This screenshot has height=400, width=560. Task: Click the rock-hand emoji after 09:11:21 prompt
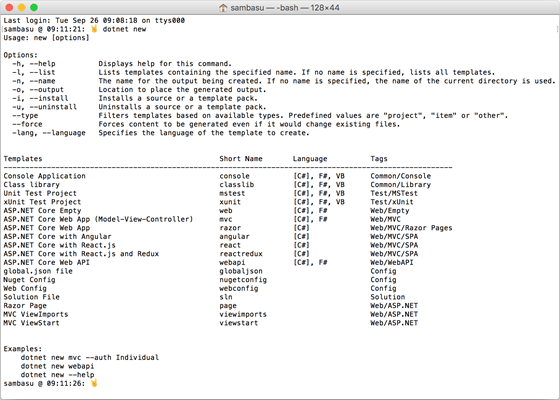click(94, 29)
